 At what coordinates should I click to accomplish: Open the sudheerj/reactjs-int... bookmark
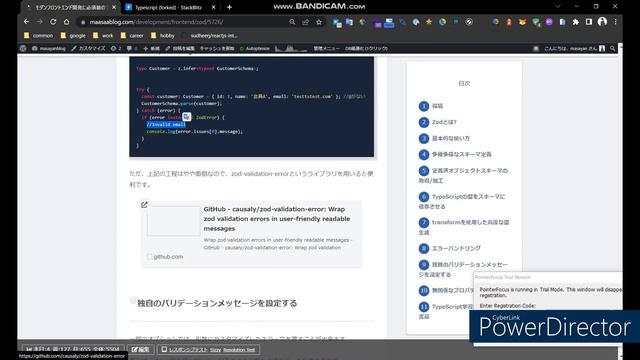(x=210, y=36)
